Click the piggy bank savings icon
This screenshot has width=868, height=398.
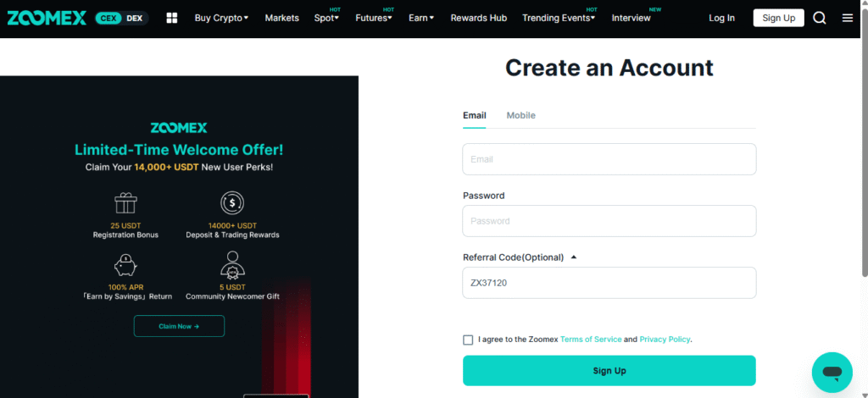coord(125,265)
